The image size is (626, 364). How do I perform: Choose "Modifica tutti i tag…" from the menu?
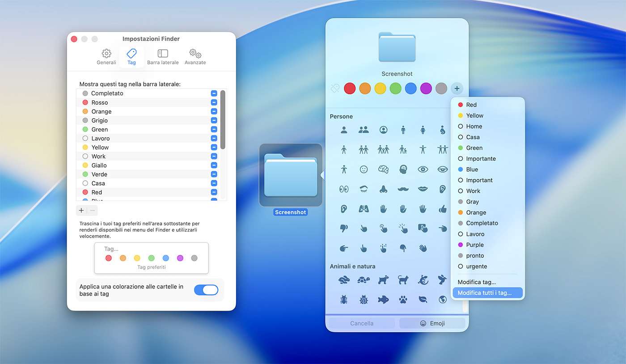[x=487, y=293]
